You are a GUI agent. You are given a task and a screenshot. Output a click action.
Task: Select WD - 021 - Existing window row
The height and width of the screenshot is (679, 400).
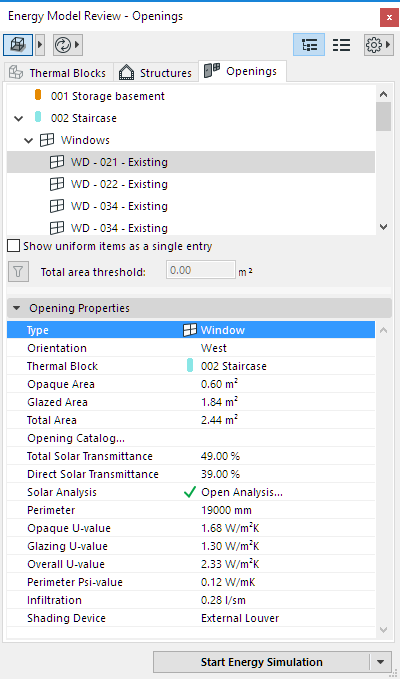191,162
